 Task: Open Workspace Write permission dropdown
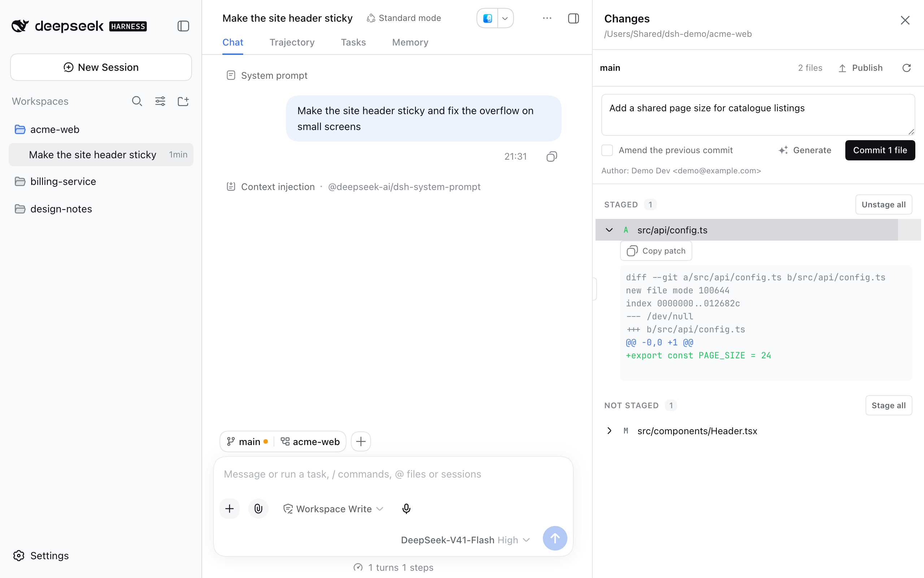pos(333,509)
